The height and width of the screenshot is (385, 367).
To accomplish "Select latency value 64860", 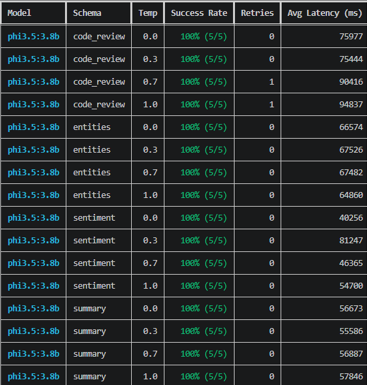I will coord(351,195).
